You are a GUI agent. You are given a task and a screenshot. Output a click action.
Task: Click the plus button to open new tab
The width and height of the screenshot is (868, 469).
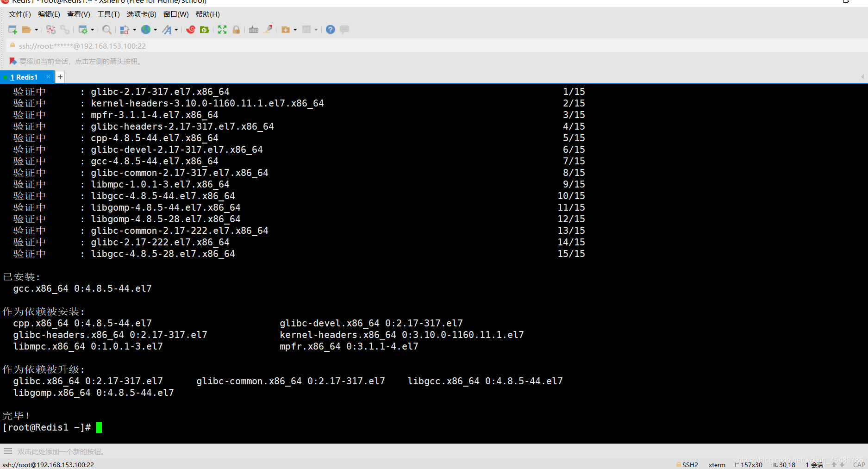pos(60,76)
